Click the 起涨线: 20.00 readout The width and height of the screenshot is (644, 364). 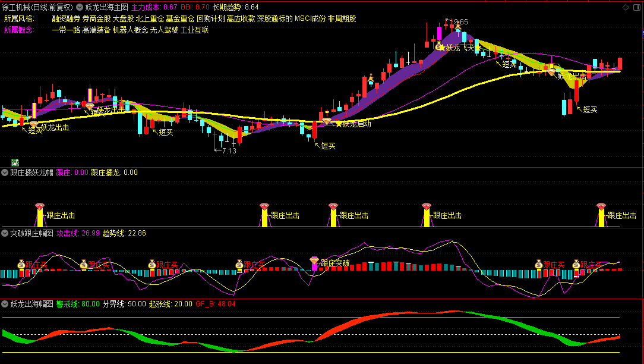point(171,304)
